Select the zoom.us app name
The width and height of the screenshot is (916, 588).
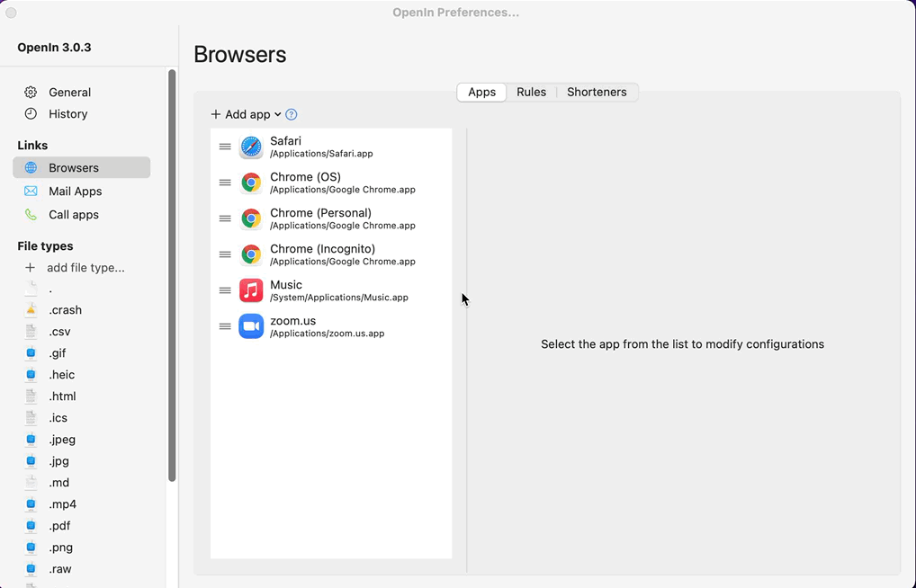292,321
